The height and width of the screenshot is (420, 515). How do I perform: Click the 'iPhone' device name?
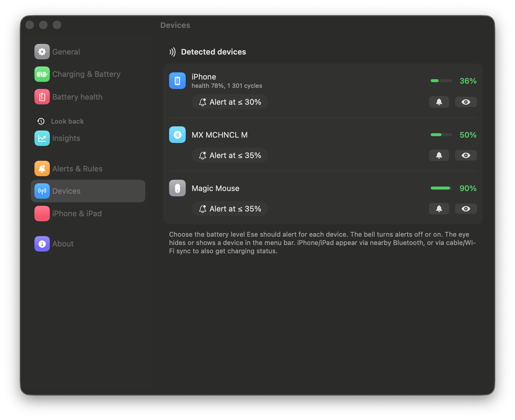204,77
